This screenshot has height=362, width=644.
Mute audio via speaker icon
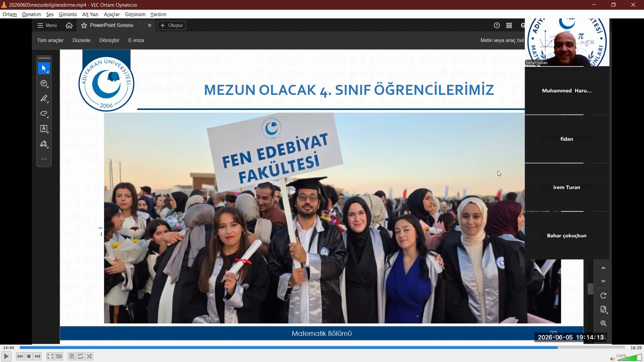[x=612, y=359]
